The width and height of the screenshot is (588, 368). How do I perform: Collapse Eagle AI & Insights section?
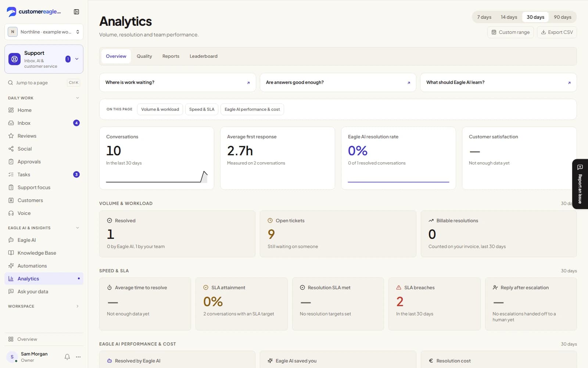pyautogui.click(x=78, y=228)
